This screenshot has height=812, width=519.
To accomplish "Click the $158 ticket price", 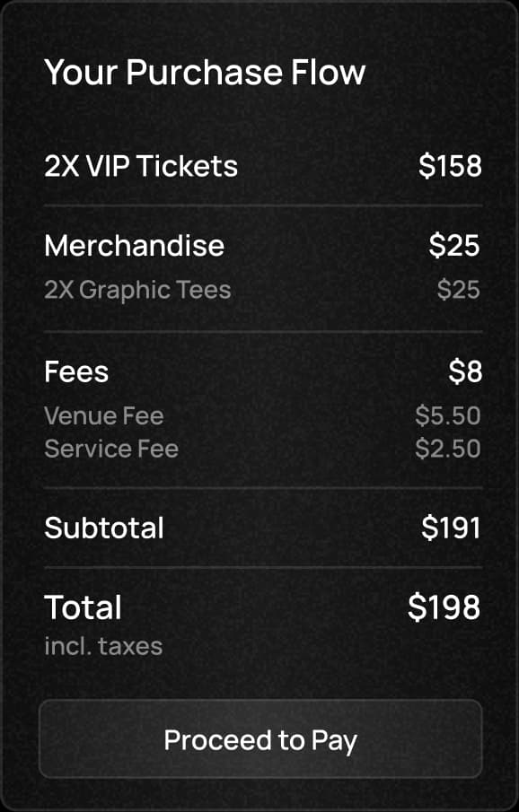I will (450, 166).
